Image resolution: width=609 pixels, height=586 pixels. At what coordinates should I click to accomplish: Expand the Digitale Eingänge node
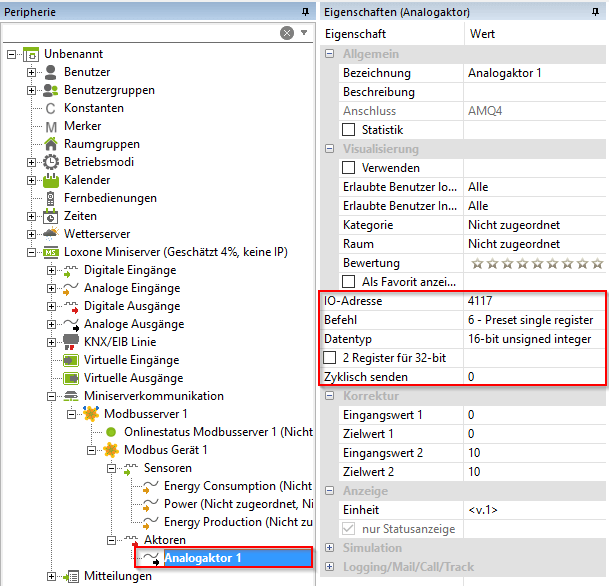click(51, 270)
